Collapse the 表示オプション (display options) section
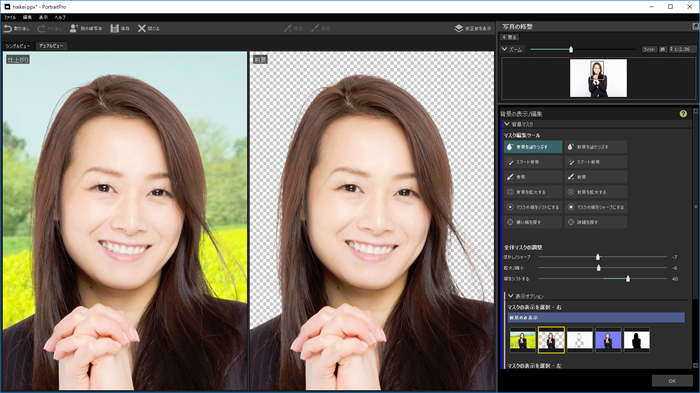The height and width of the screenshot is (393, 700). point(511,296)
